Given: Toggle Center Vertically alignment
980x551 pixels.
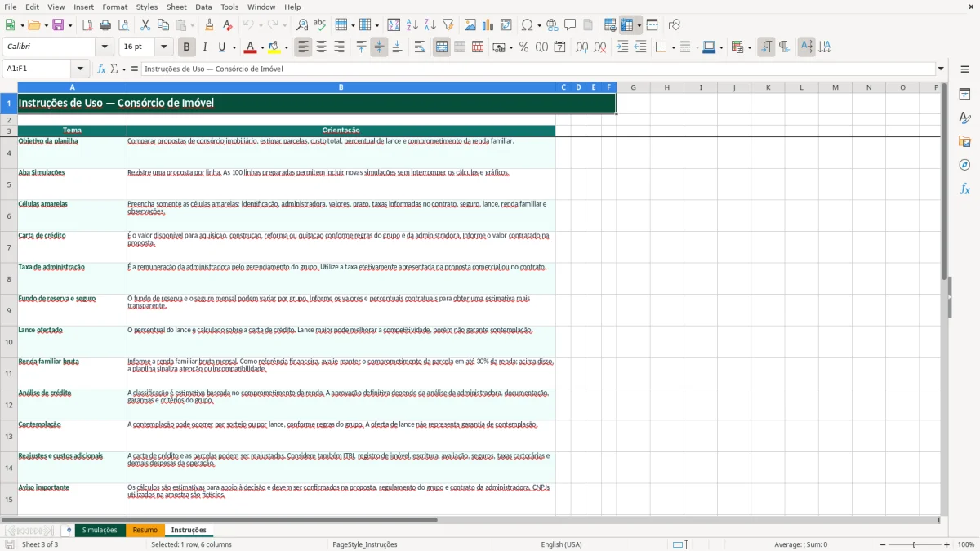Looking at the screenshot, I should [379, 47].
